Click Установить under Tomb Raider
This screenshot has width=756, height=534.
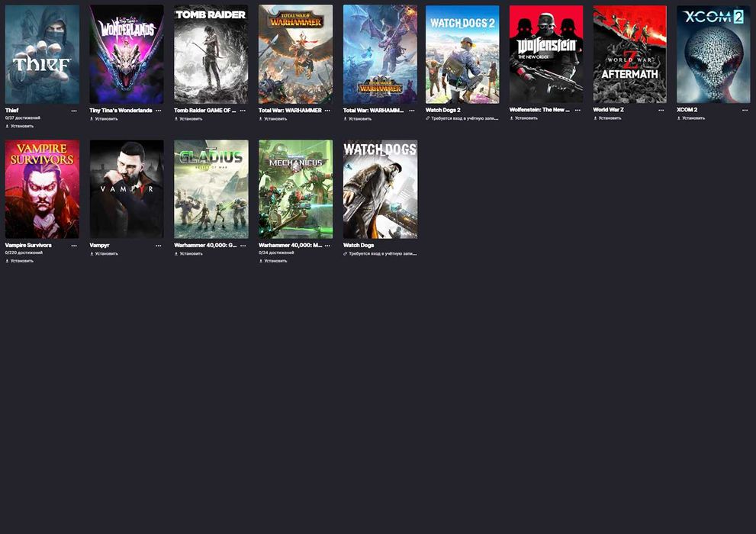(x=188, y=118)
